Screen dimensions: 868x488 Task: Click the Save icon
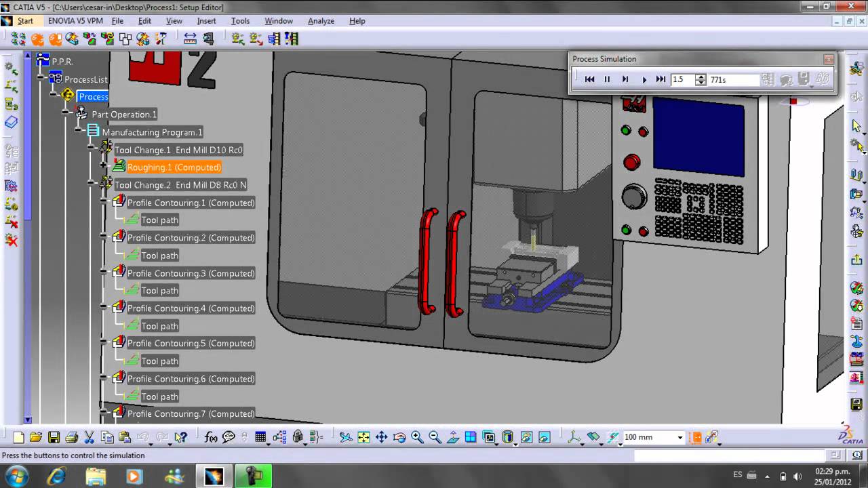[x=54, y=438]
